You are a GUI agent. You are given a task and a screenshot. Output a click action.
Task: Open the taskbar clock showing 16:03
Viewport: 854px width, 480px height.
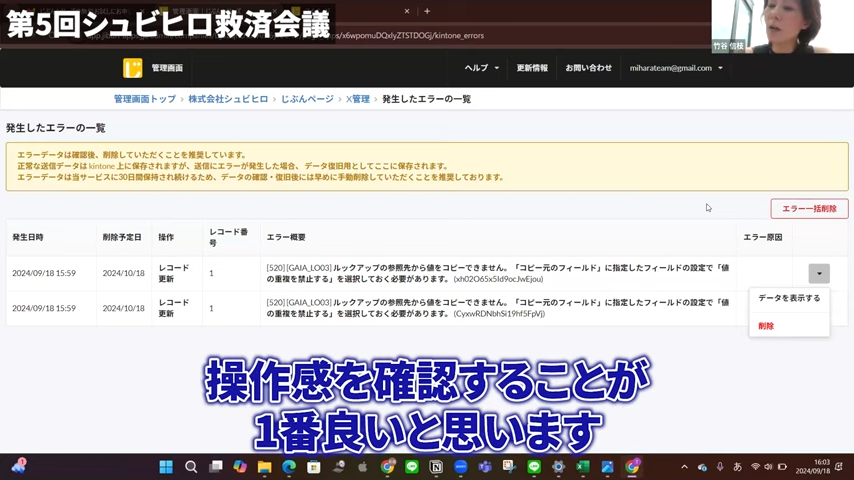[813, 466]
